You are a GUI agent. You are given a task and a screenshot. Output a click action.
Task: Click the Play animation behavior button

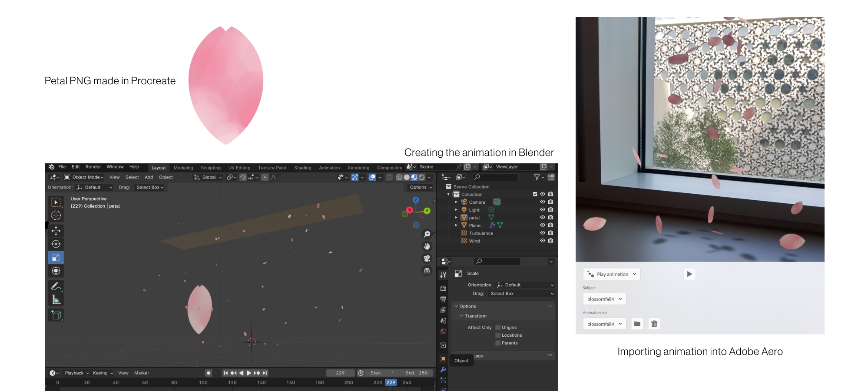click(612, 274)
